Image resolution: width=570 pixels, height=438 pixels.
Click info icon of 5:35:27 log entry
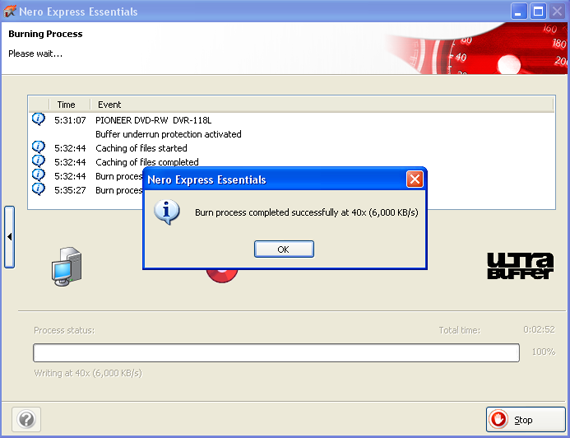point(39,189)
